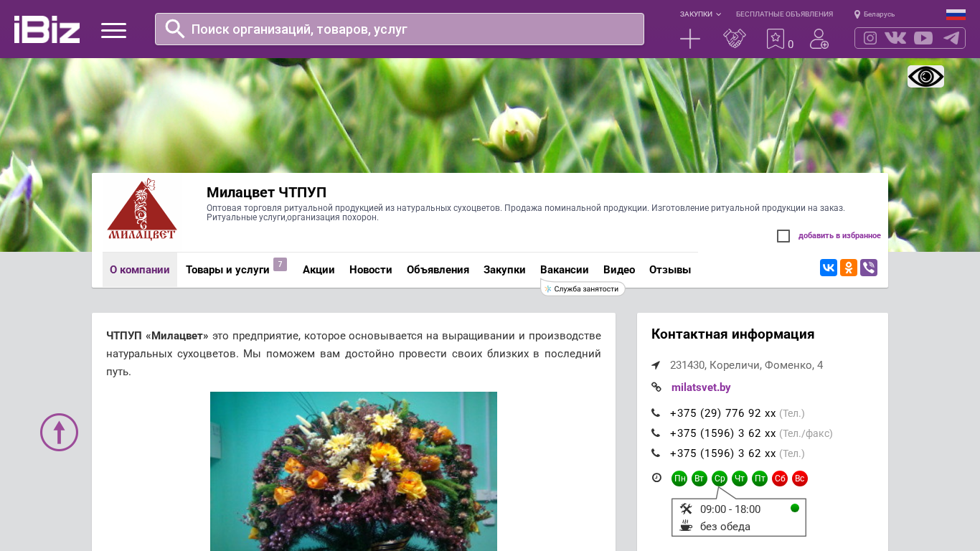Click the search magnifier icon

coord(175,29)
